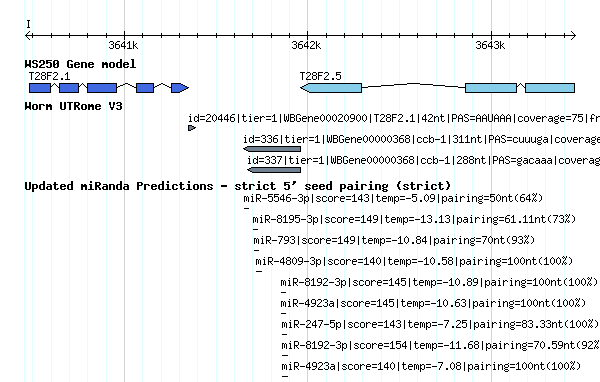This screenshot has width=600, height=382.
Task: Click the 3642k ruler position marker
Action: [307, 45]
